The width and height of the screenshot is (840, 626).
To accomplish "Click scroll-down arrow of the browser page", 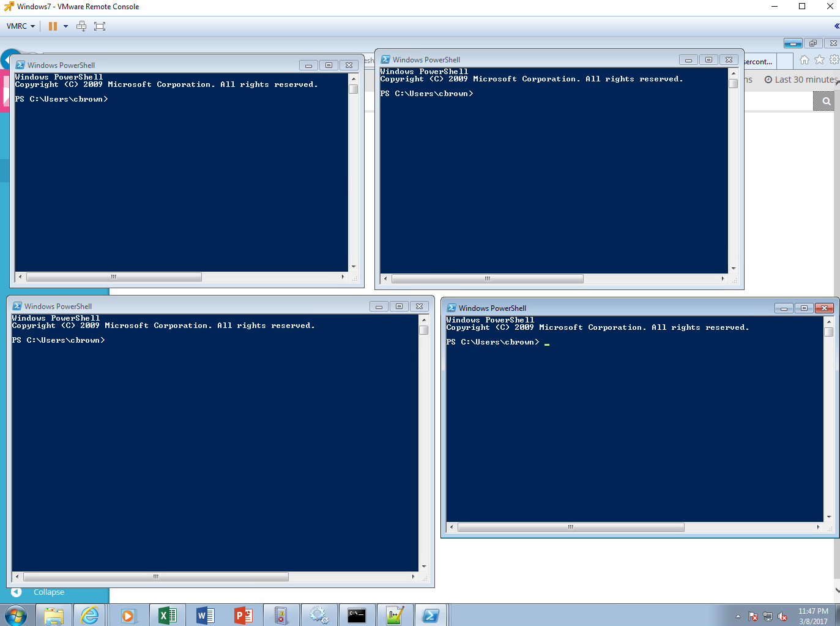I will [837, 591].
